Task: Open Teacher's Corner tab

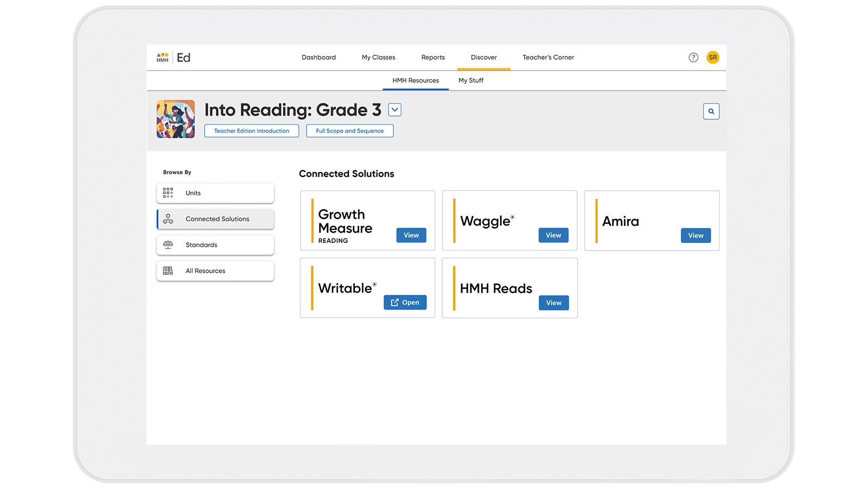Action: pyautogui.click(x=548, y=57)
